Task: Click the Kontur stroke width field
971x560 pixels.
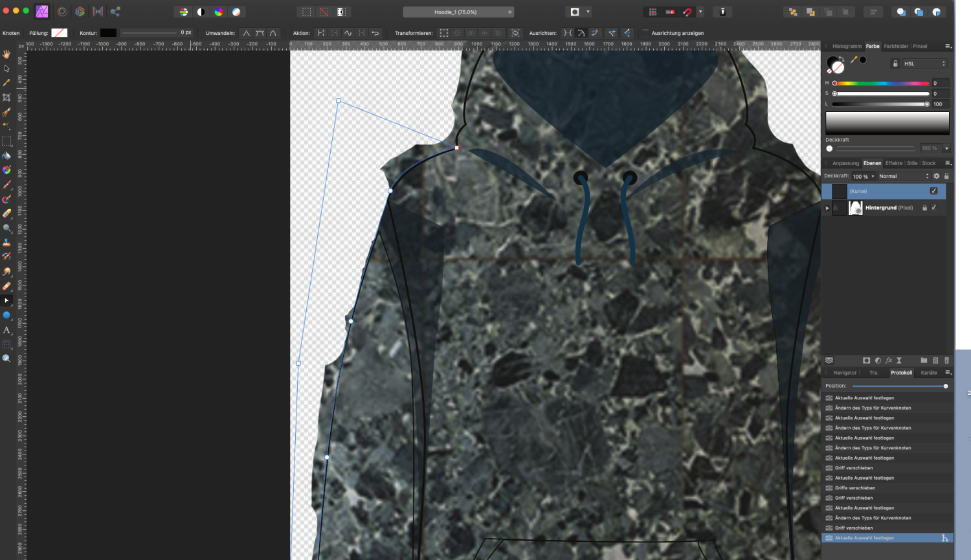Action: [185, 33]
